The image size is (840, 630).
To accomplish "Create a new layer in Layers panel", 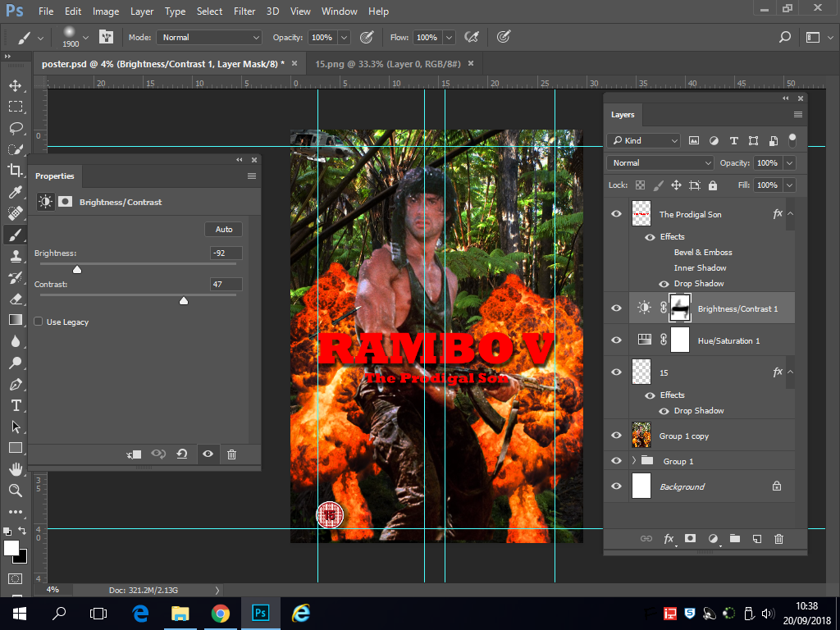I will tap(757, 539).
